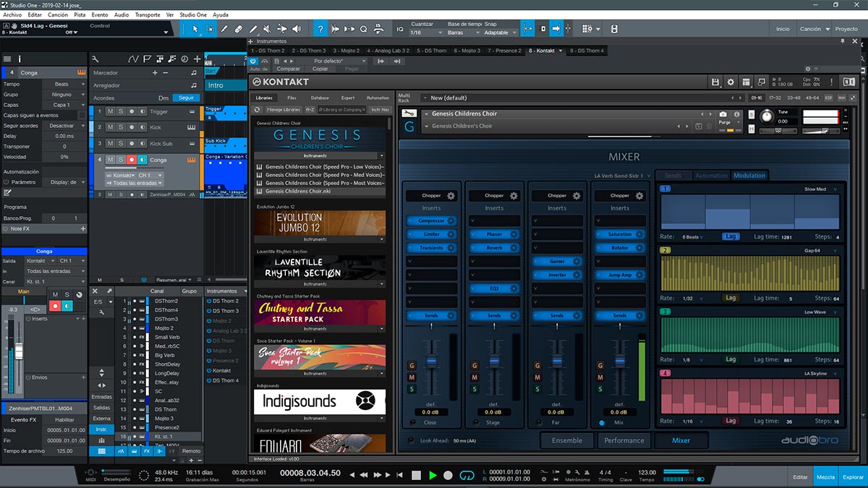Screen dimensions: 868x488
Task: Solo the Kick Sub track
Action: click(120, 144)
